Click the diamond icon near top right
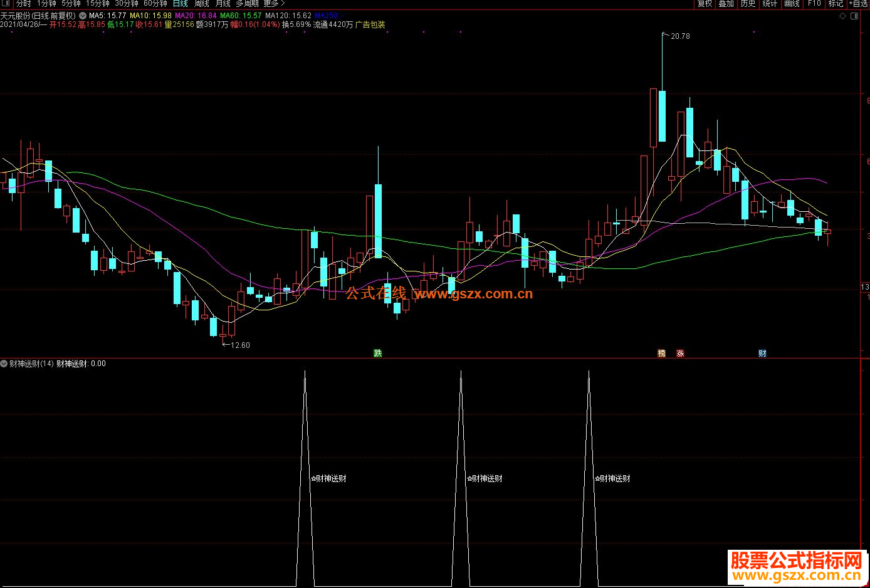 point(842,16)
